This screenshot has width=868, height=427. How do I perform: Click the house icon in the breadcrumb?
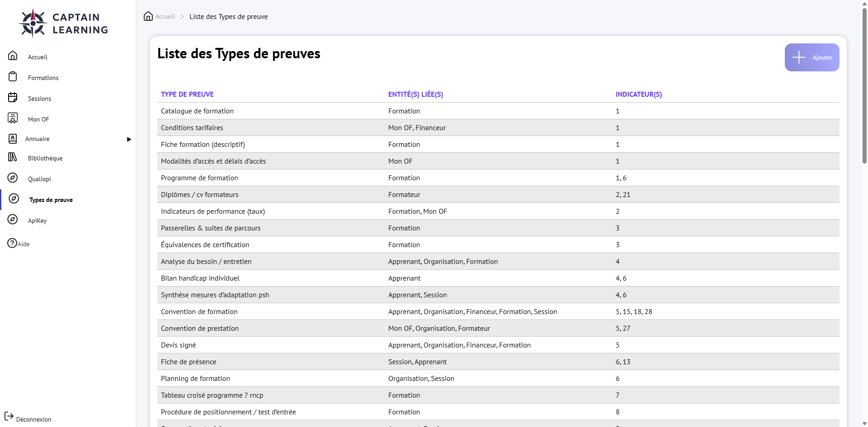[148, 16]
